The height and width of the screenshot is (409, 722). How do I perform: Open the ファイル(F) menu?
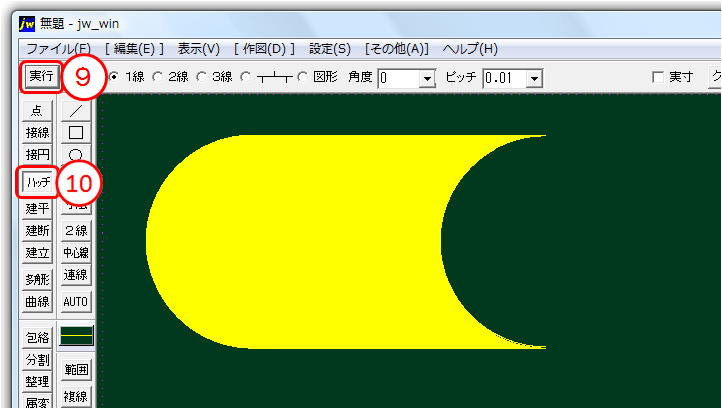58,48
